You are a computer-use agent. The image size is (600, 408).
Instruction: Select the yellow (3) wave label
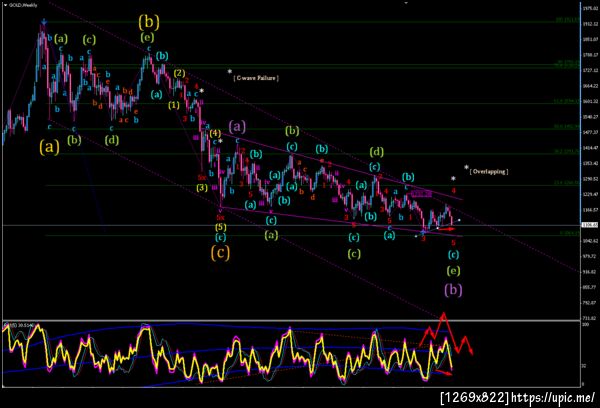click(202, 188)
